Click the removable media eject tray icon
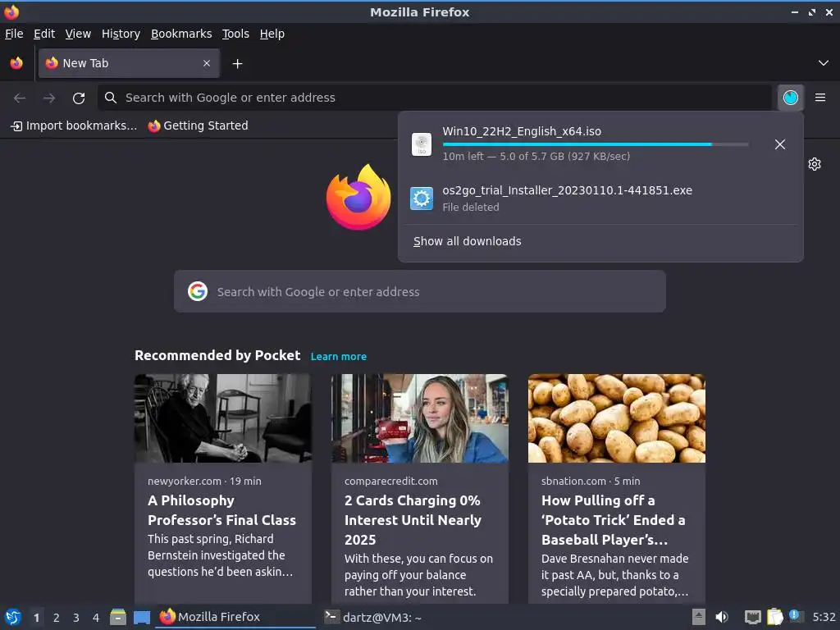This screenshot has width=840, height=630. [698, 617]
